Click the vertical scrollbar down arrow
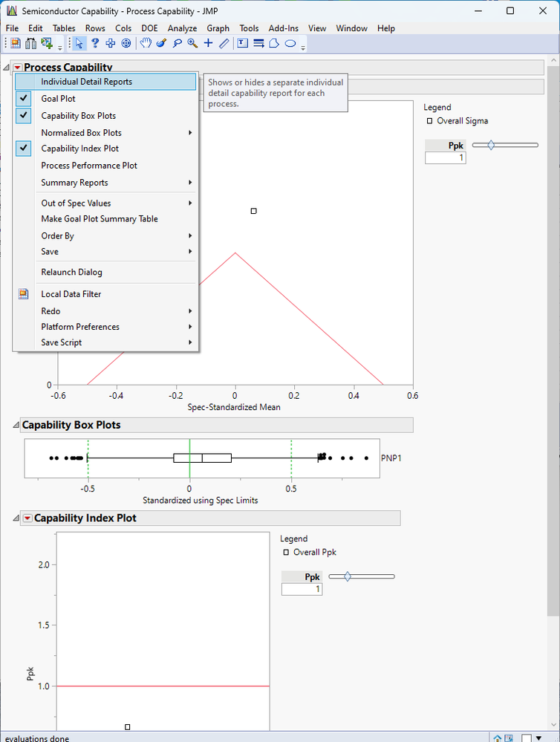560x742 pixels. 553,725
